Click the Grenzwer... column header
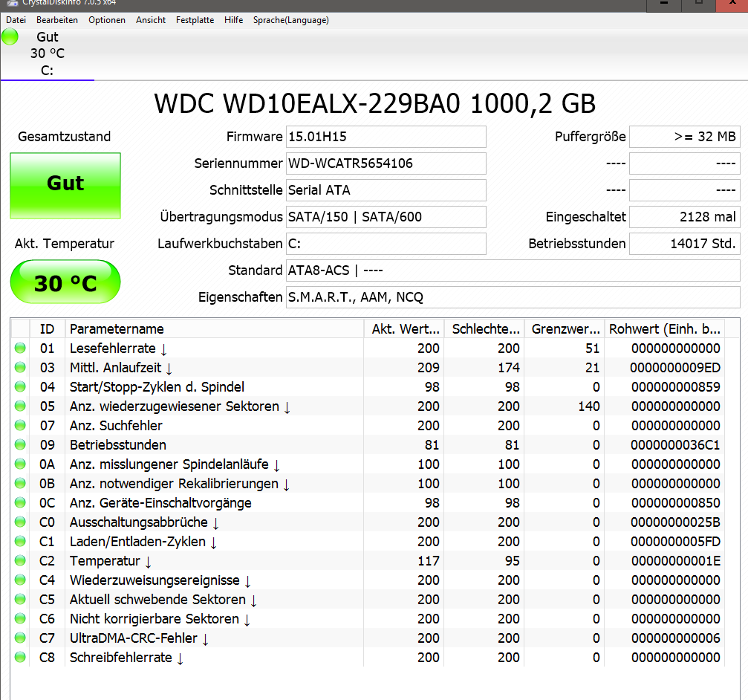 pyautogui.click(x=565, y=328)
